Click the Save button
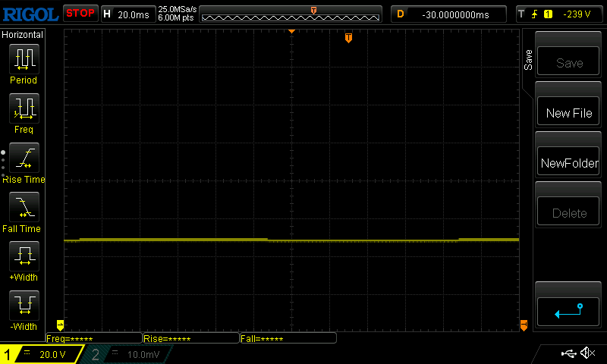This screenshot has width=607, height=364. click(568, 61)
